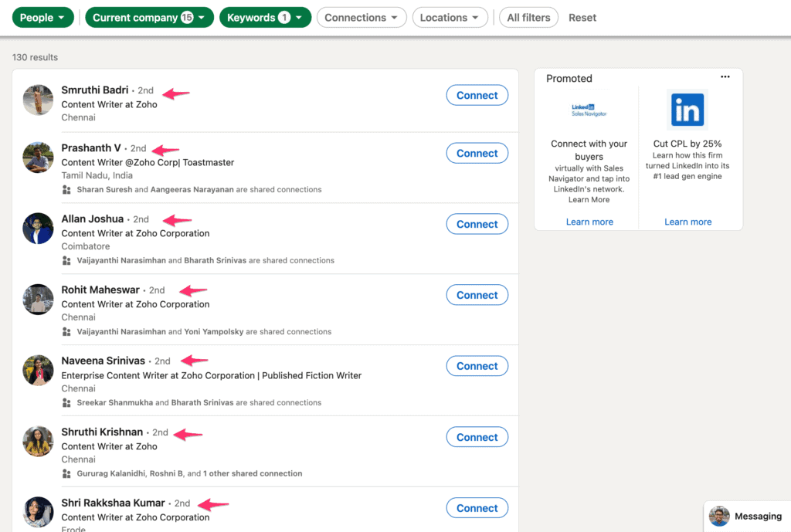
Task: Open Shri Rakkshaa Kumar's profile picture
Action: (x=39, y=513)
